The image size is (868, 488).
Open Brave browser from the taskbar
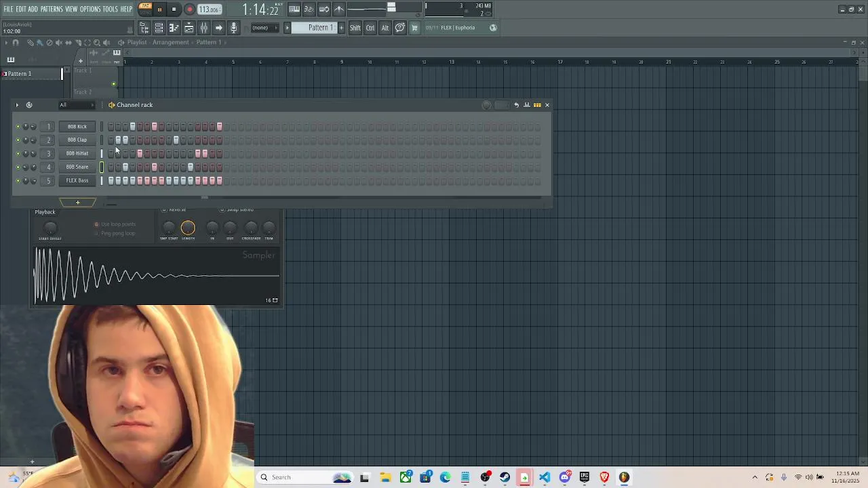[x=604, y=478]
